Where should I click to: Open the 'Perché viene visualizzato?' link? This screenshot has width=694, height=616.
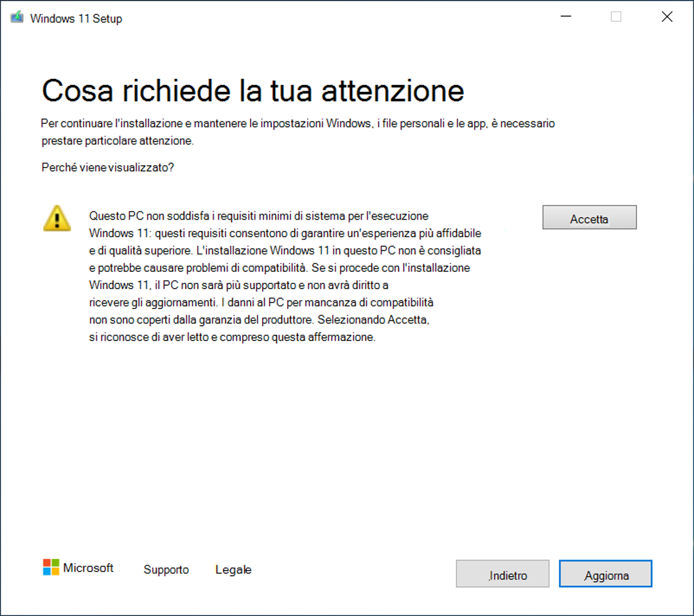tap(107, 168)
